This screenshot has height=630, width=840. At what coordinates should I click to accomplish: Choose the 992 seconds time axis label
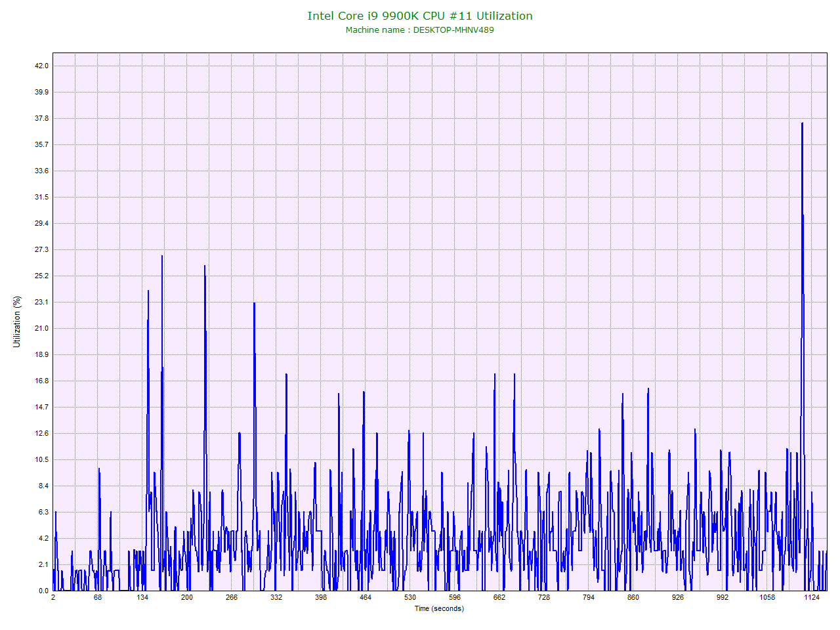(723, 597)
